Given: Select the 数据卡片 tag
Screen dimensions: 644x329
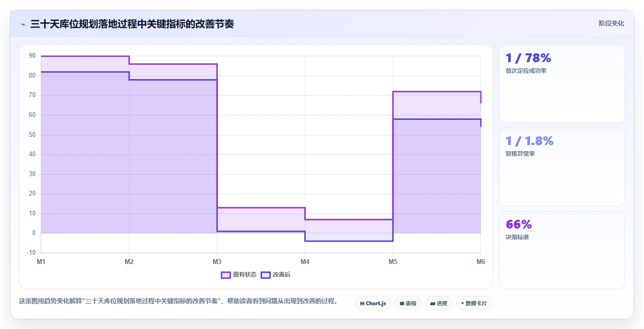Looking at the screenshot, I should coord(474,303).
